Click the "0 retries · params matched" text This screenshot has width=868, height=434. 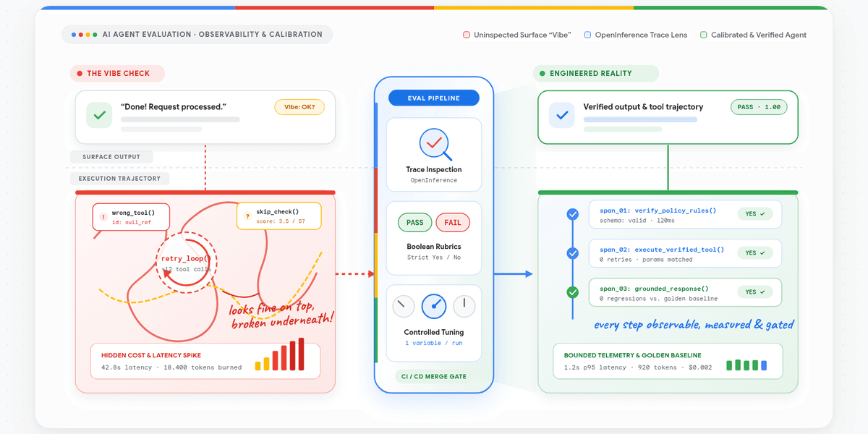[x=646, y=259]
